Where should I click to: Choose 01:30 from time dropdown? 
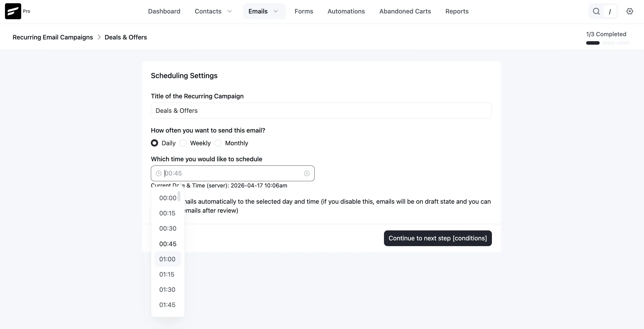(x=168, y=290)
